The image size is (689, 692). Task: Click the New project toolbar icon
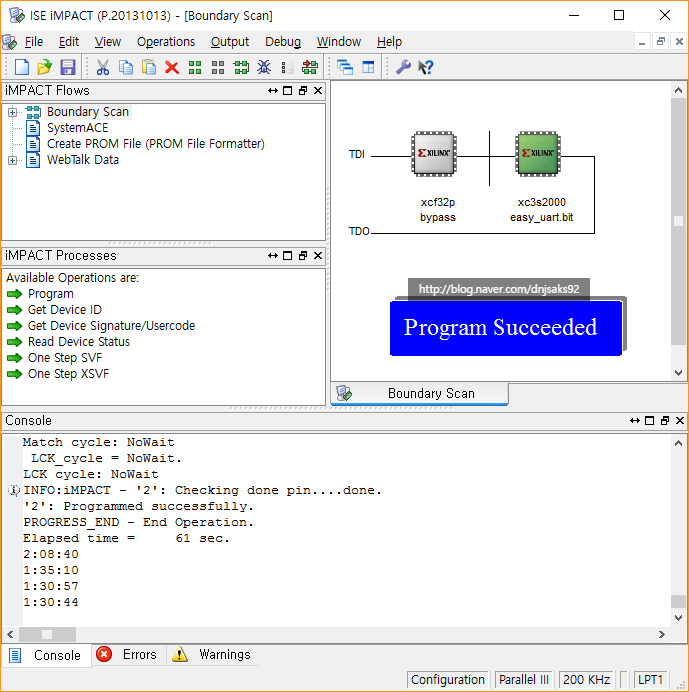click(x=22, y=68)
